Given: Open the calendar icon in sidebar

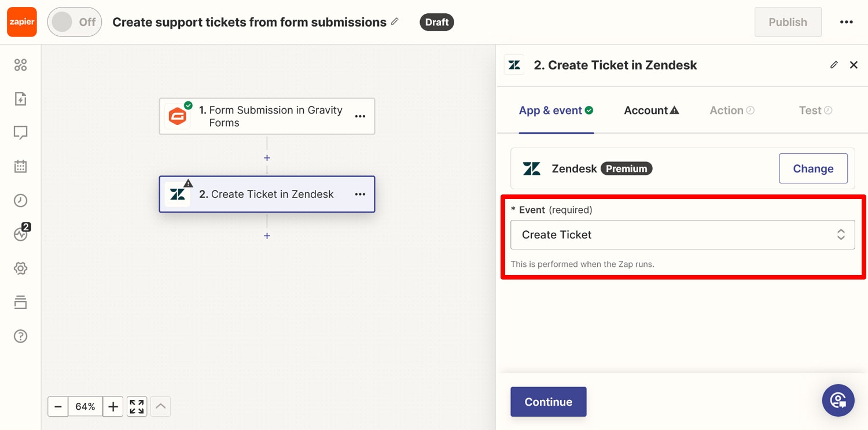Looking at the screenshot, I should tap(20, 167).
